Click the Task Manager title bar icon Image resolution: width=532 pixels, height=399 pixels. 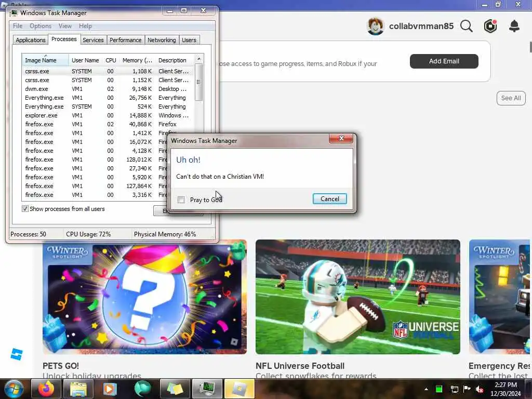click(x=14, y=13)
